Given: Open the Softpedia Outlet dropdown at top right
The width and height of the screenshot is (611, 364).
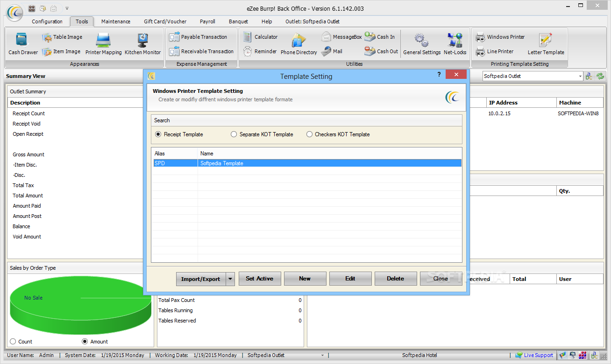Looking at the screenshot, I should [580, 76].
